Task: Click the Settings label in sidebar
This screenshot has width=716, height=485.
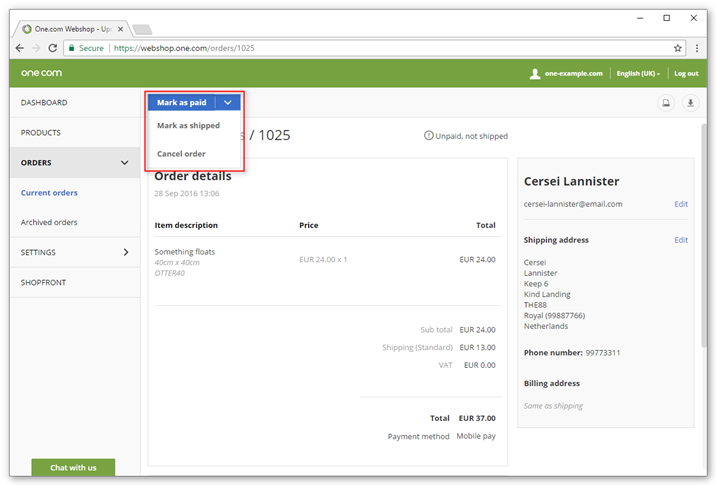Action: [38, 252]
